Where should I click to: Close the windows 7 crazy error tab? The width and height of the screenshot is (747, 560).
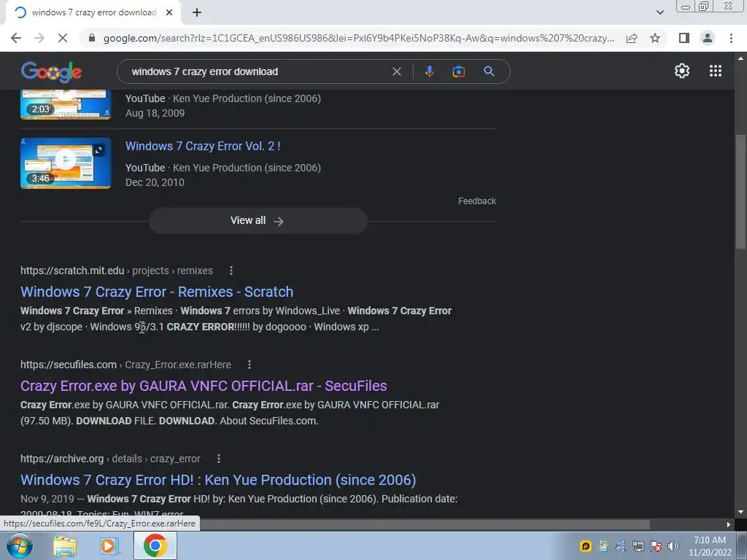pyautogui.click(x=169, y=13)
